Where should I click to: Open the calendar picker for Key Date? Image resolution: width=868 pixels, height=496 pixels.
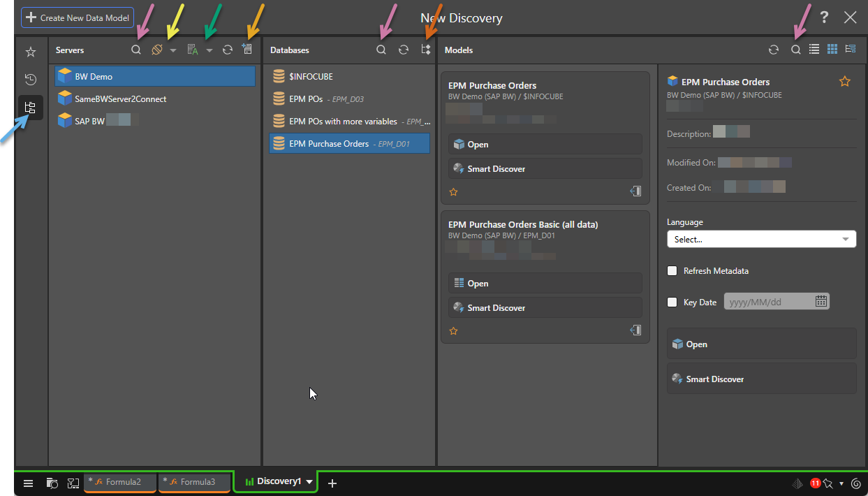(x=821, y=302)
